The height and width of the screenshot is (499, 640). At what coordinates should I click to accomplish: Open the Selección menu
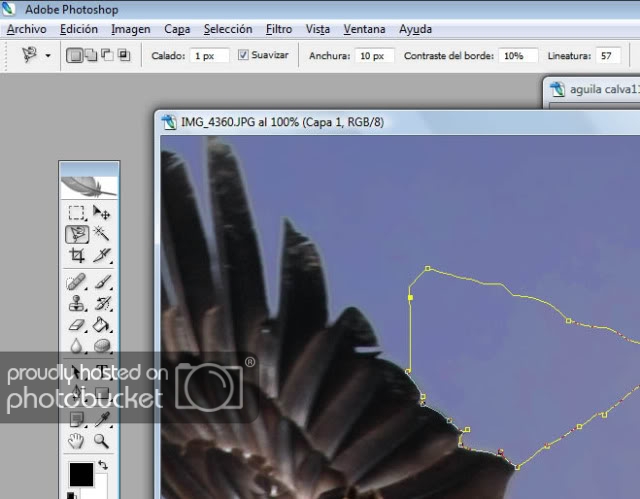coord(227,29)
